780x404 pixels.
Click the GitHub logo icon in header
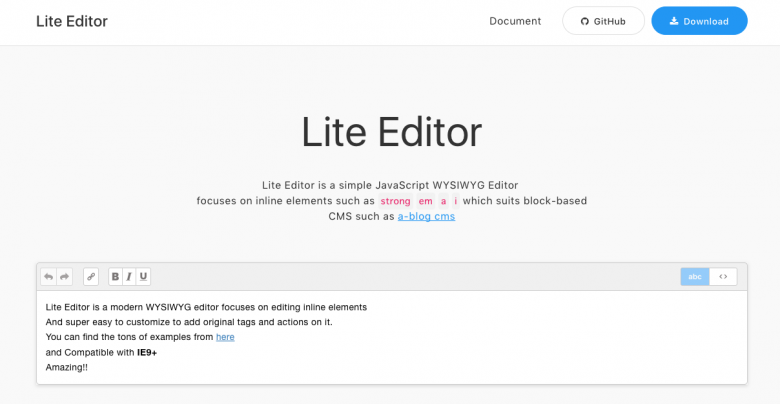585,21
